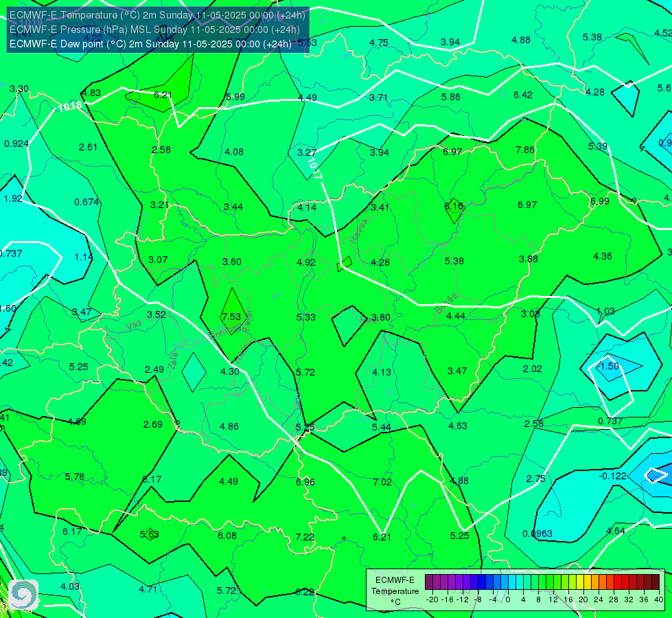The width and height of the screenshot is (672, 618).
Task: Click the 2.49 temperature value
Action: coord(154,369)
